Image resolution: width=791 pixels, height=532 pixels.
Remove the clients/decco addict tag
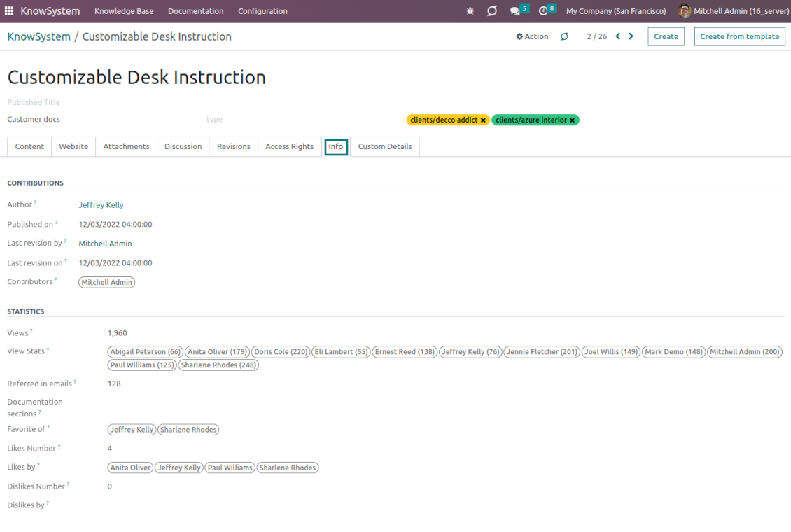(x=483, y=120)
